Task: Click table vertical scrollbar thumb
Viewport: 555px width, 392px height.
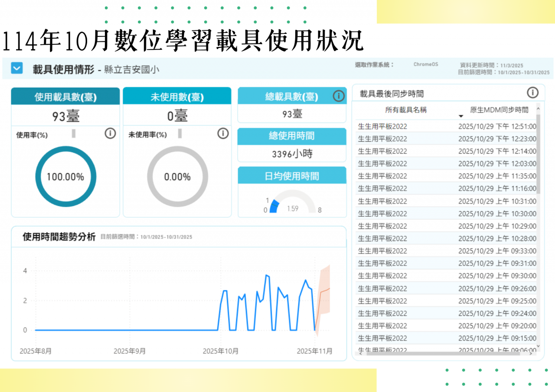Action: point(539,154)
